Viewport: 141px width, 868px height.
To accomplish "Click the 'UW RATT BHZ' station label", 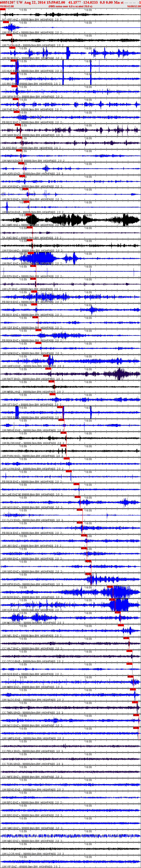I will (11, 379).
